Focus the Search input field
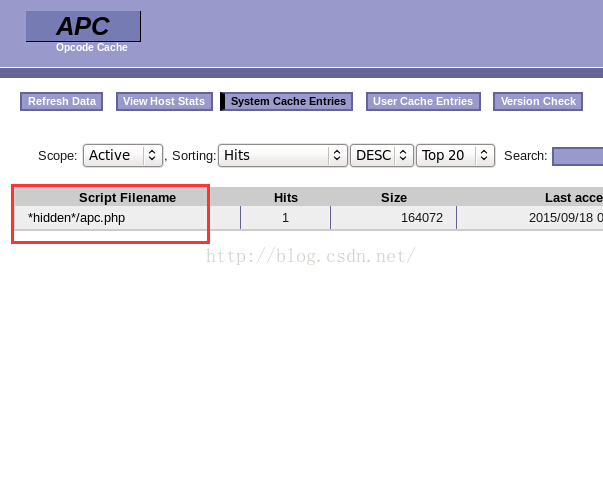The image size is (603, 491). pos(578,156)
